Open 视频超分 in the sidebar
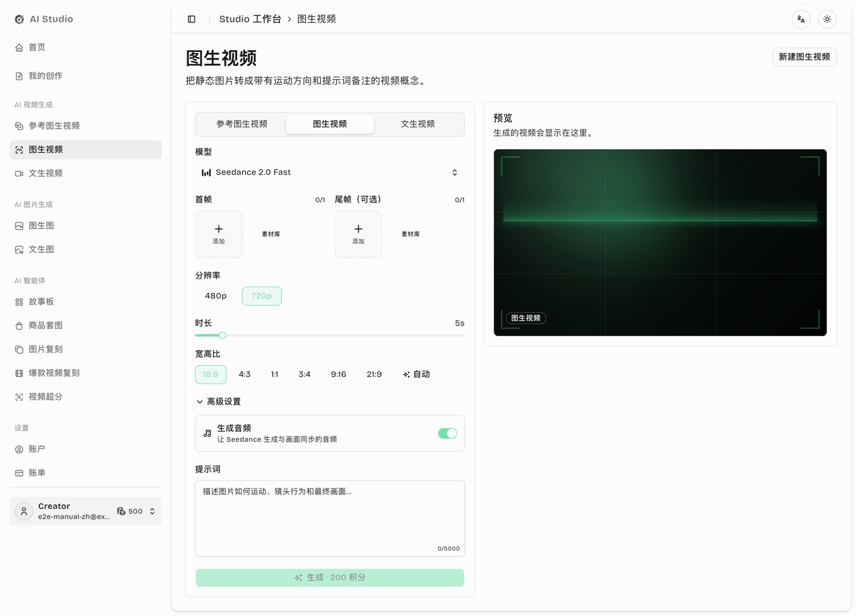The width and height of the screenshot is (856, 616). (86, 397)
